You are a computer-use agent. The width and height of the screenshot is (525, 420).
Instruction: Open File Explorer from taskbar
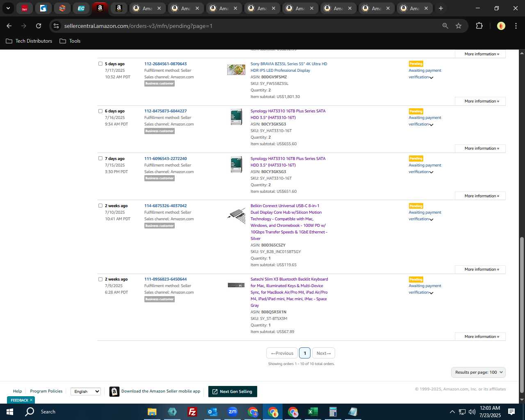[152, 412]
